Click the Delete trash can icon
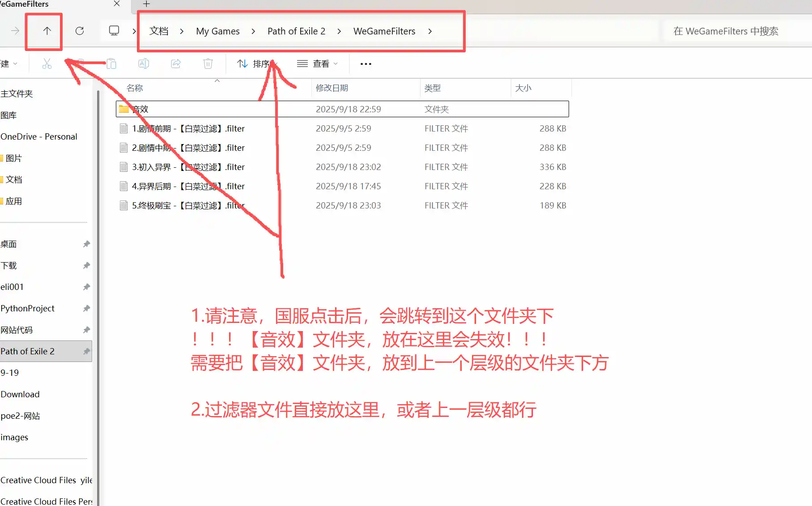 point(208,64)
